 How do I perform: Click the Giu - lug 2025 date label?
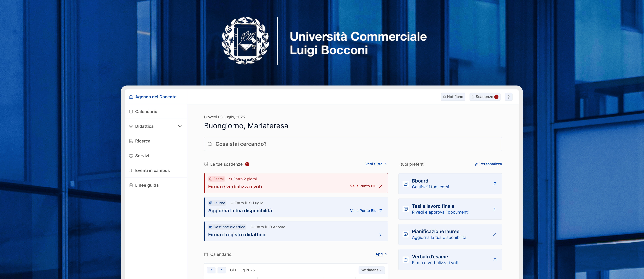[242, 270]
